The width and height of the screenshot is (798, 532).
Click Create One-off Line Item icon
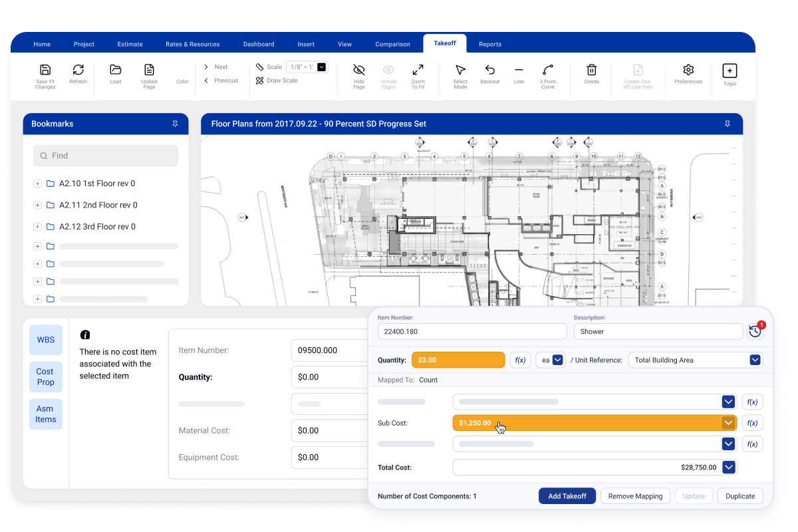pos(638,70)
